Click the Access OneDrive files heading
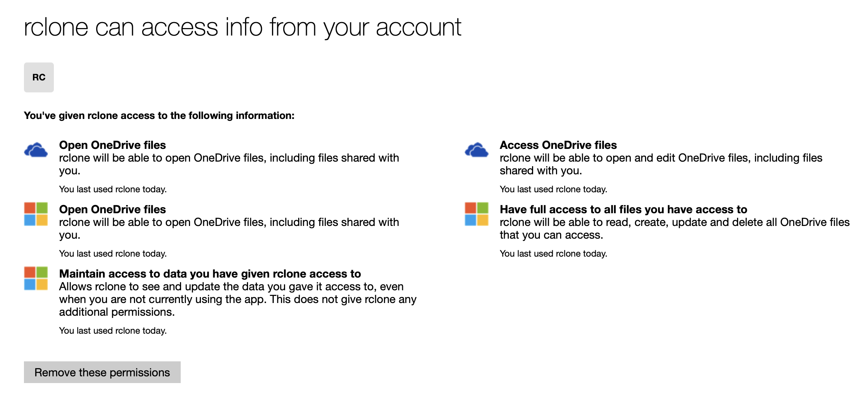 [558, 145]
